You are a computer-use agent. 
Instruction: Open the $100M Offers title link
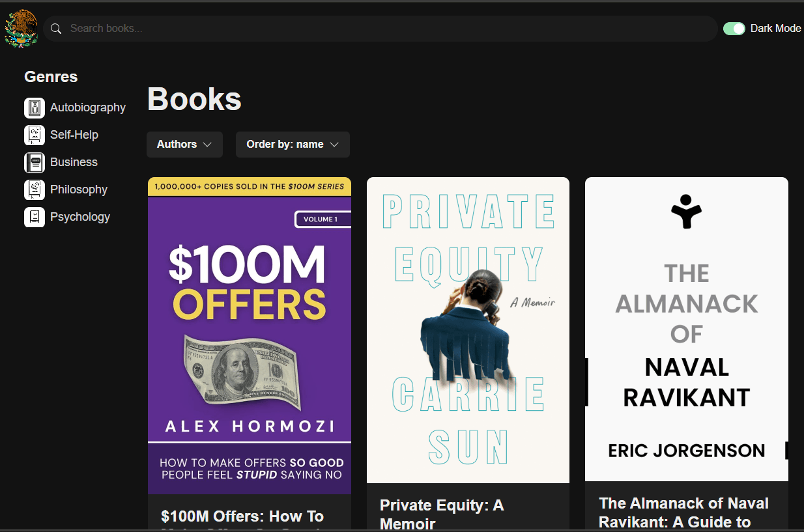(x=242, y=517)
